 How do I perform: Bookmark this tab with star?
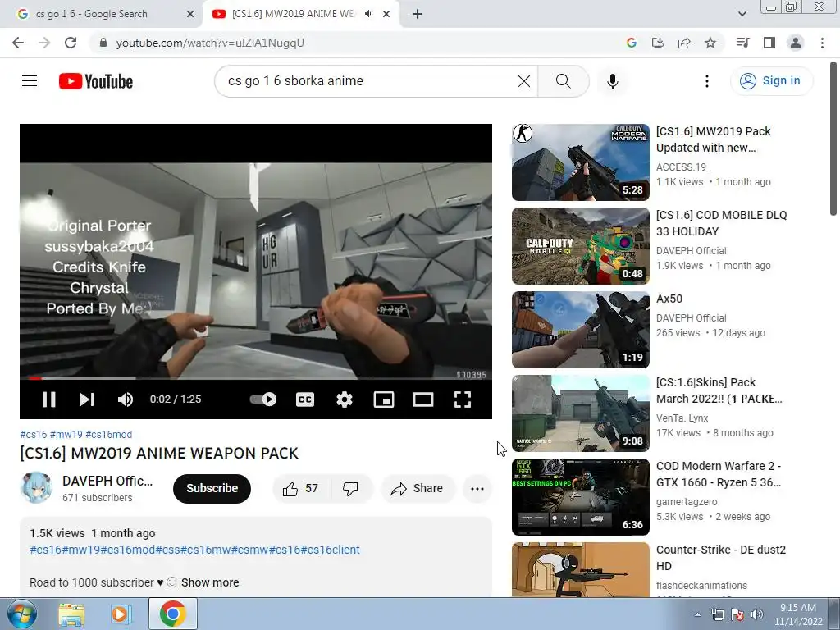[710, 43]
